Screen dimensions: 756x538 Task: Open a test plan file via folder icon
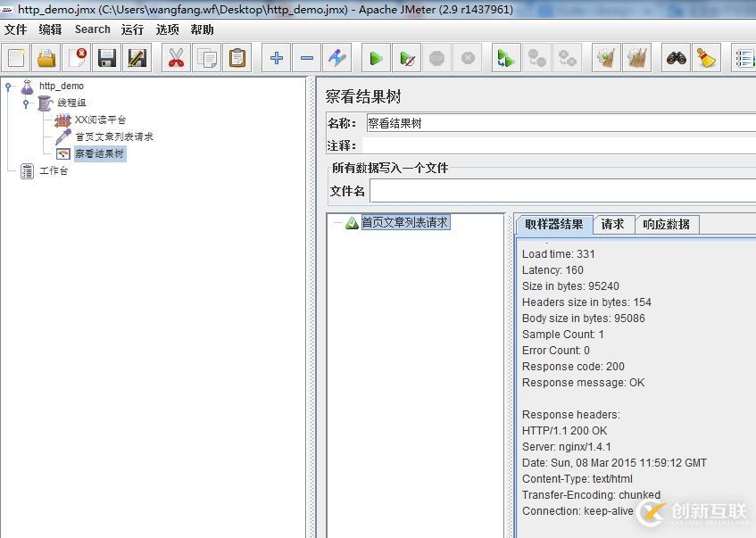(x=46, y=58)
